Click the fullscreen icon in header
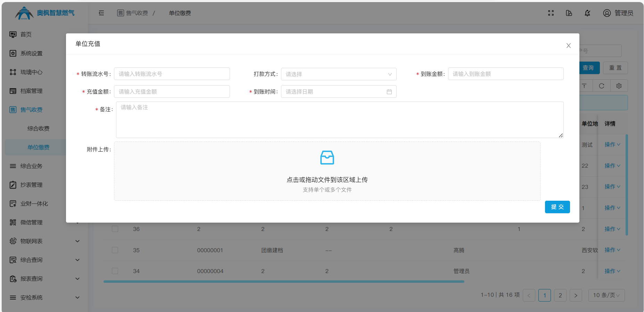644x312 pixels. (551, 13)
